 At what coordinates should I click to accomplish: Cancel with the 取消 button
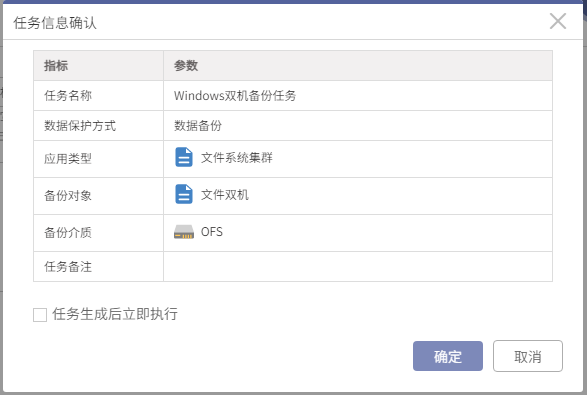coord(528,356)
